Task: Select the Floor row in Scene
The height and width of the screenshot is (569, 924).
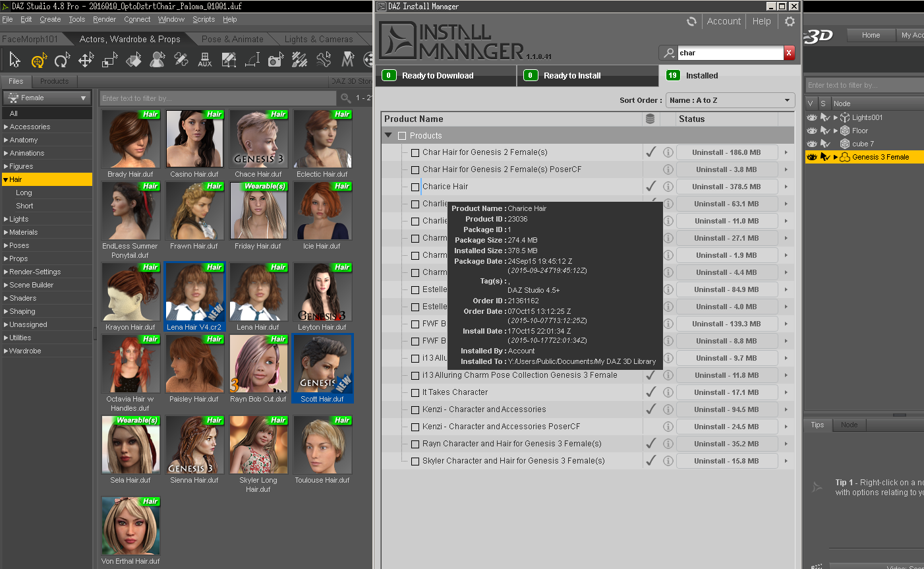Action: (x=864, y=131)
